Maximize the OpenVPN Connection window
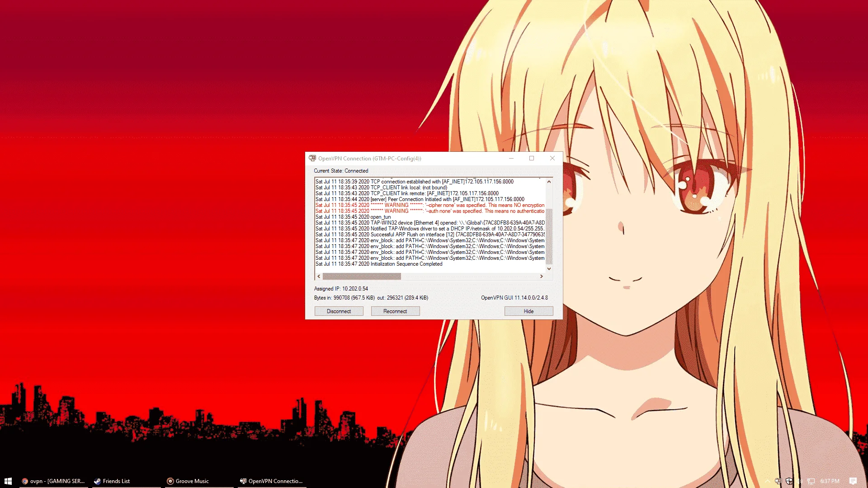 532,158
